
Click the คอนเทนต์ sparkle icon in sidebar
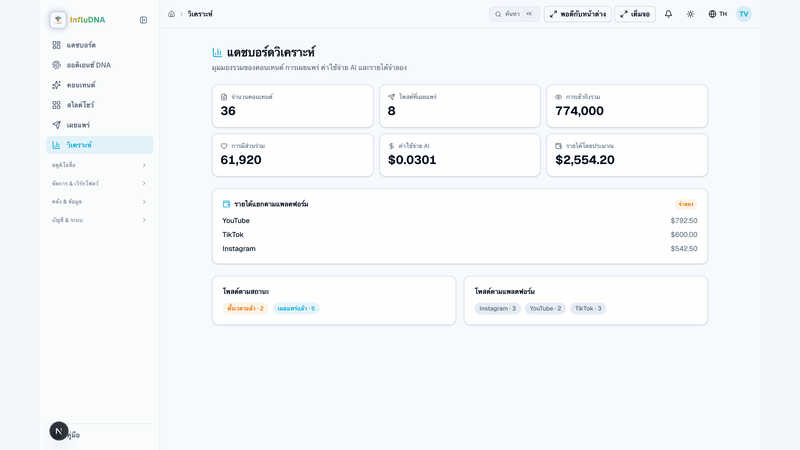(56, 85)
